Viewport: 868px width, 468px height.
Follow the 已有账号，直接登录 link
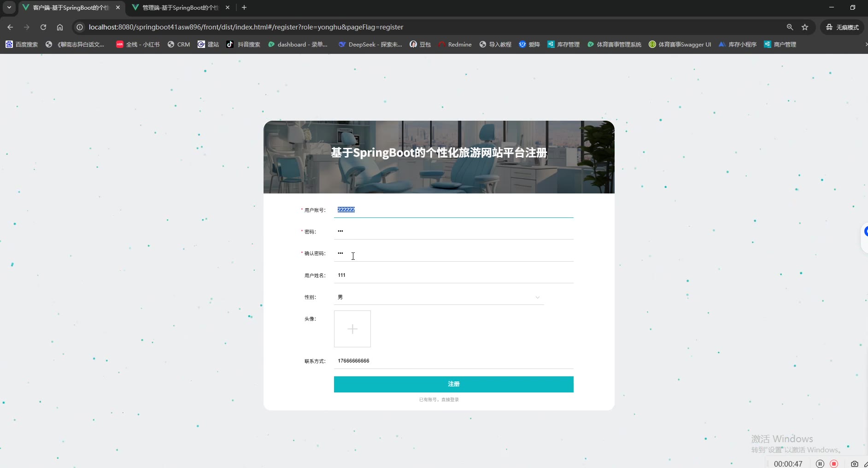[x=439, y=400]
